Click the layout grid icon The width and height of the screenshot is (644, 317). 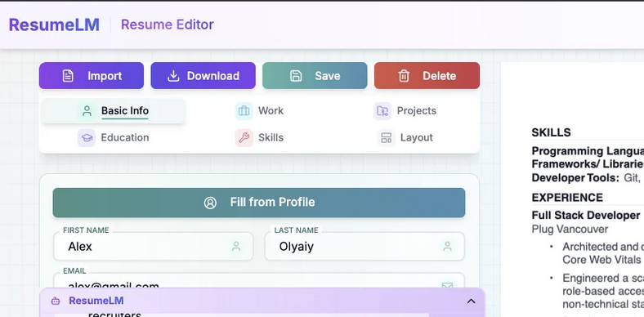point(387,137)
